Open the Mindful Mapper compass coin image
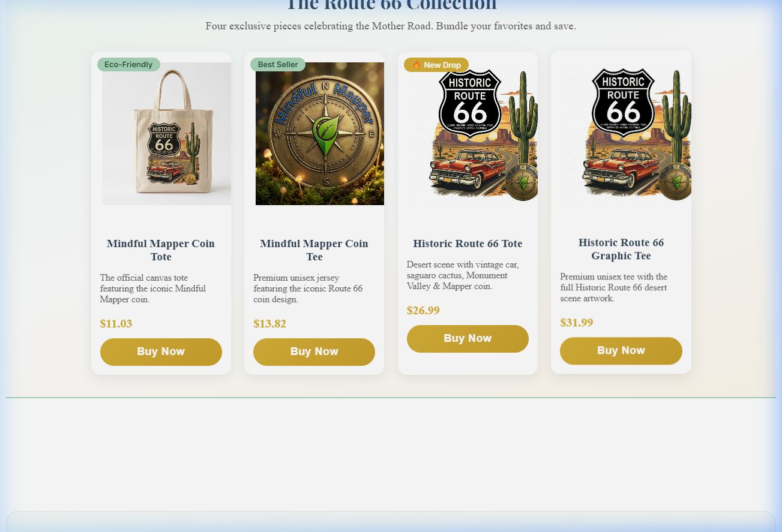 point(320,134)
